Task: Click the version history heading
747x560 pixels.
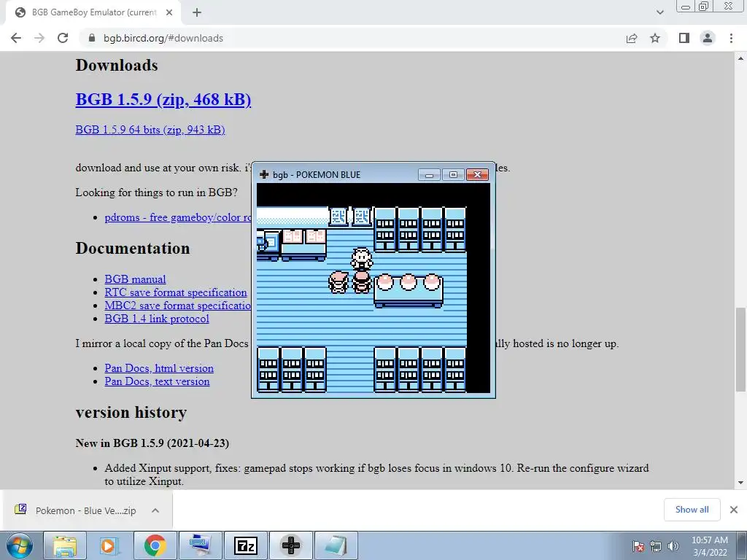Action: [x=131, y=413]
